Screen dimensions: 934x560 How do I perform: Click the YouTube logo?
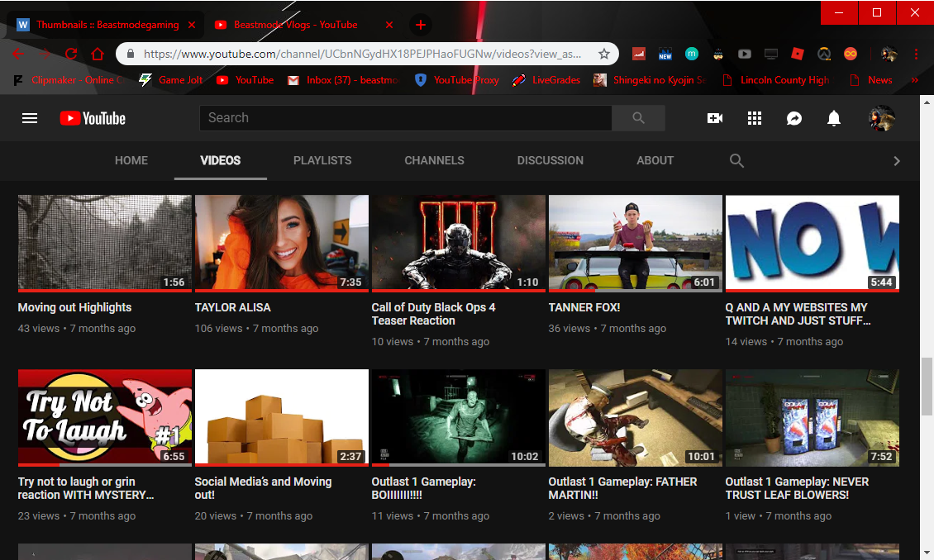93,118
